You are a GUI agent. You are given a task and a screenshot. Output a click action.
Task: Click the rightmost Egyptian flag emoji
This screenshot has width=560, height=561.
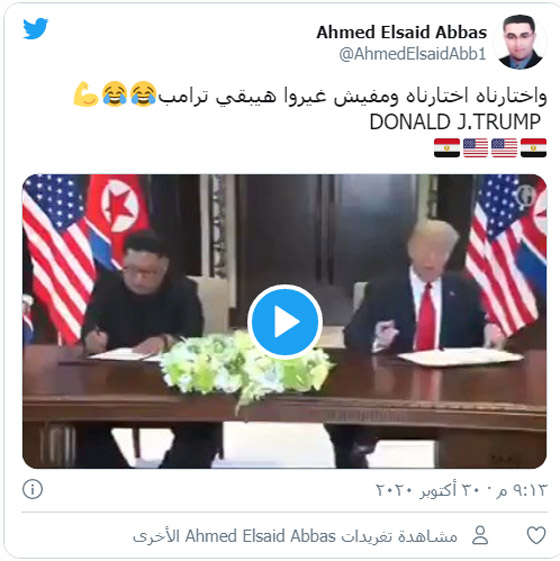(x=534, y=148)
